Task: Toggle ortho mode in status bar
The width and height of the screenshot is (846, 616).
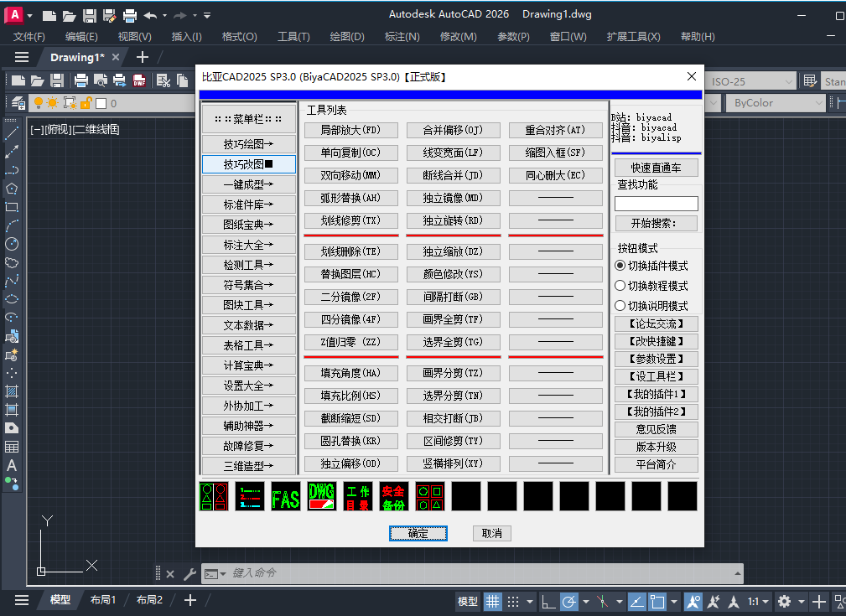Action: coord(548,601)
